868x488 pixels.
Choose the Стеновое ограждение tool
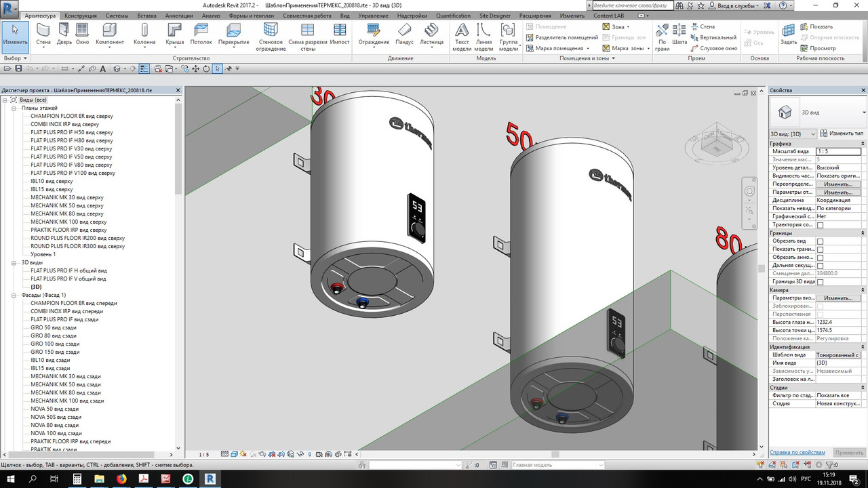tap(271, 37)
